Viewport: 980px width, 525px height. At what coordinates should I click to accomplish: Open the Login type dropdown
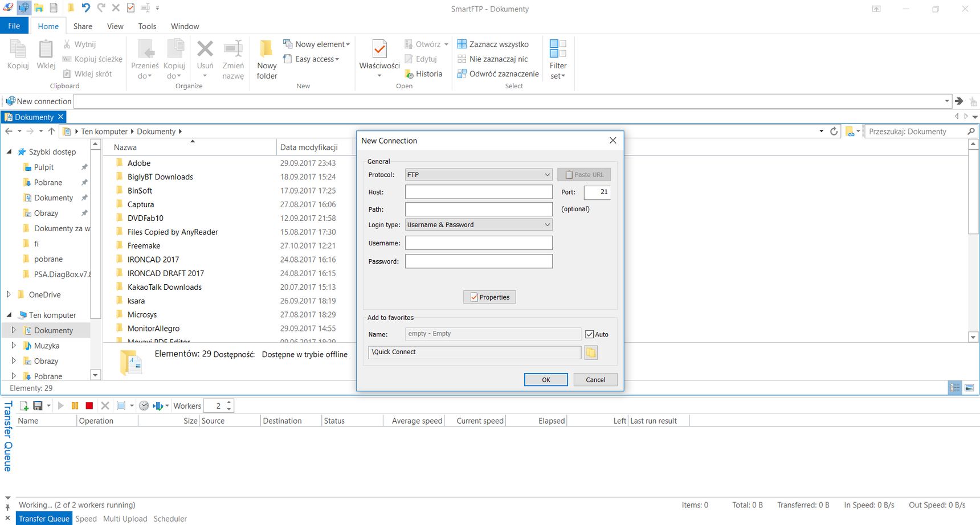pyautogui.click(x=479, y=225)
